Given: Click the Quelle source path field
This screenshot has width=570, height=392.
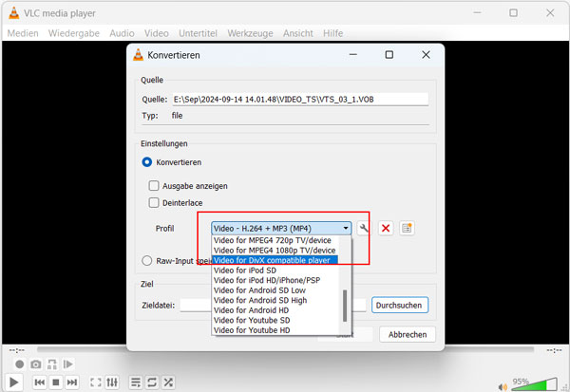Looking at the screenshot, I should (x=300, y=99).
